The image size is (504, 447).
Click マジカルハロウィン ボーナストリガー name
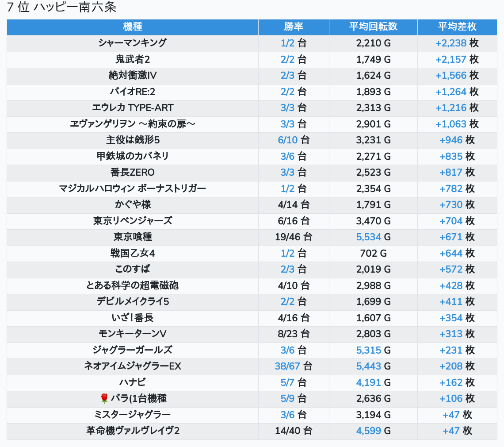(x=133, y=189)
